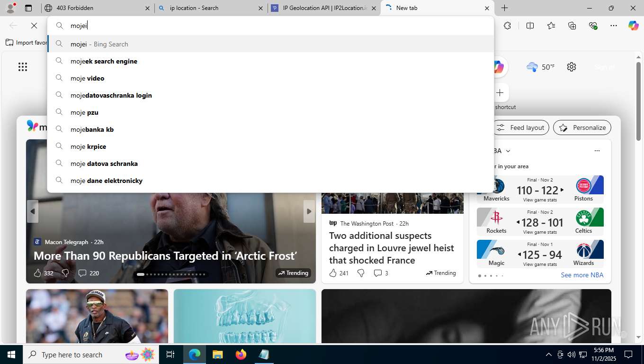View Magic vs Wizards game stats
The width and height of the screenshot is (644, 364).
click(540, 264)
